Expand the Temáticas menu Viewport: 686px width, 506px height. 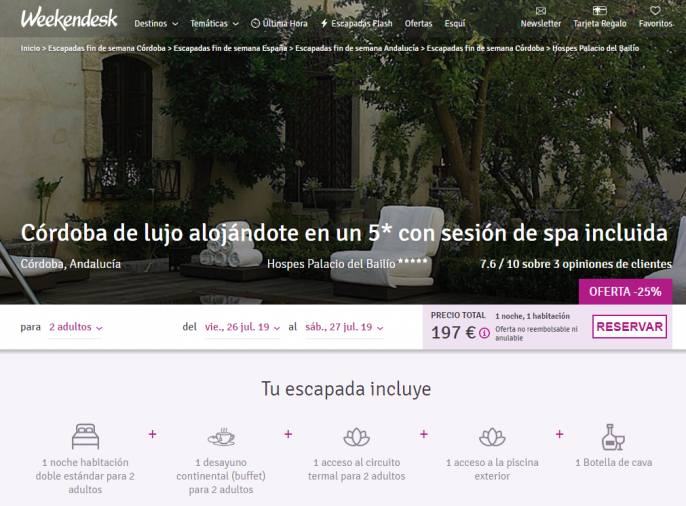(214, 23)
